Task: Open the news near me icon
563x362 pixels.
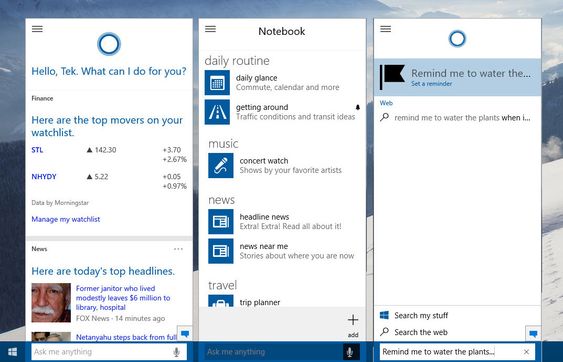Action: pyautogui.click(x=221, y=251)
